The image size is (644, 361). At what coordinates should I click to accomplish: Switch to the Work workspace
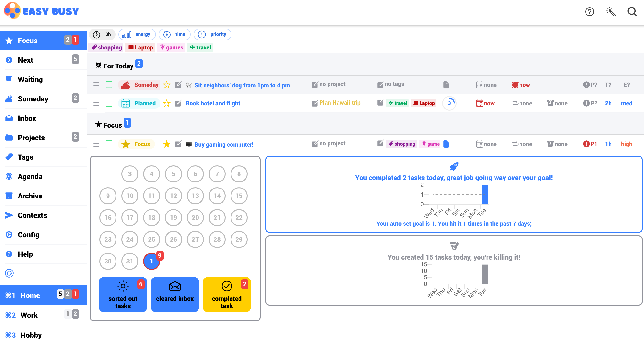[29, 315]
